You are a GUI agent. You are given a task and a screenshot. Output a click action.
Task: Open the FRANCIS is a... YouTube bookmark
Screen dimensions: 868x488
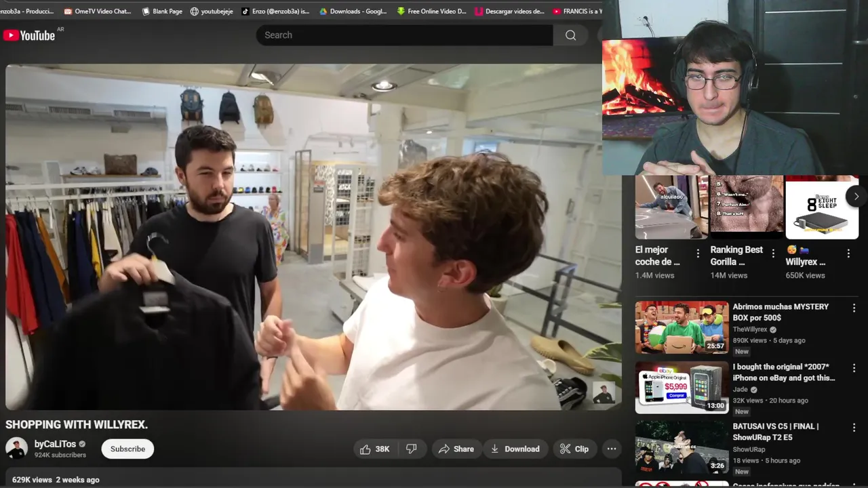[x=577, y=11]
